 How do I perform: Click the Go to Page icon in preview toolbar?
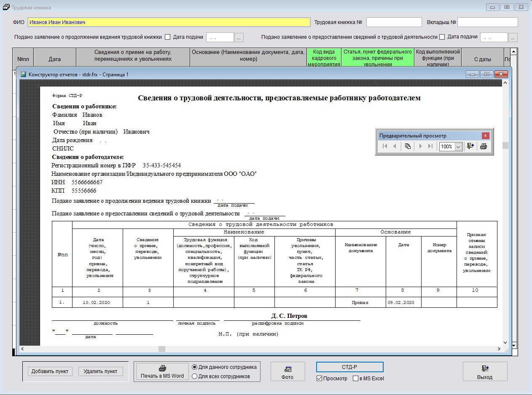tap(408, 146)
